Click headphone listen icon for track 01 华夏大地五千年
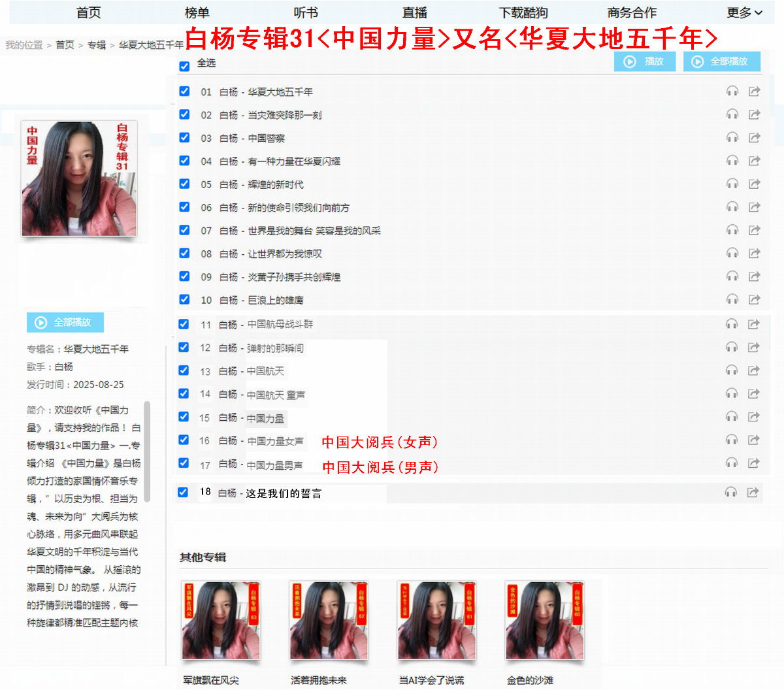 click(x=732, y=91)
